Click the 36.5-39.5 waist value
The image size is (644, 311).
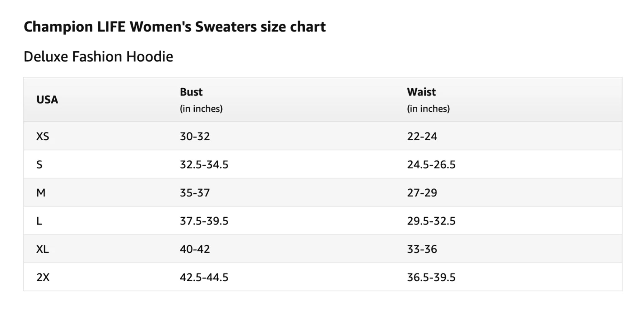(431, 277)
